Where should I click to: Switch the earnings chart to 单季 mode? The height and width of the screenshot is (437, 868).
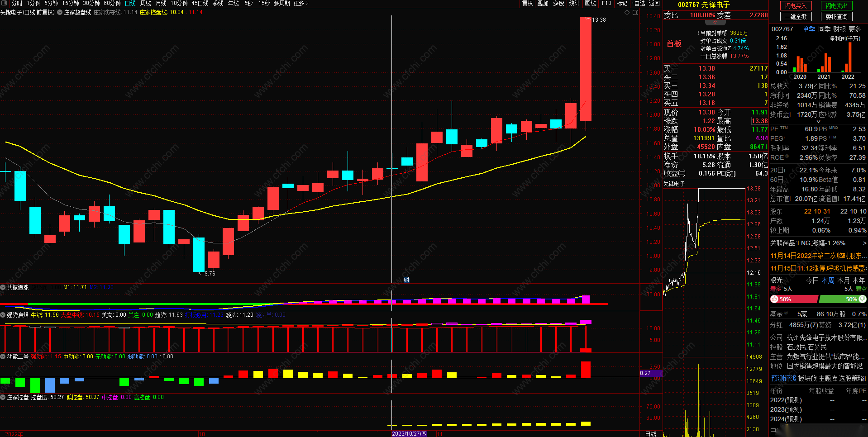click(x=809, y=29)
